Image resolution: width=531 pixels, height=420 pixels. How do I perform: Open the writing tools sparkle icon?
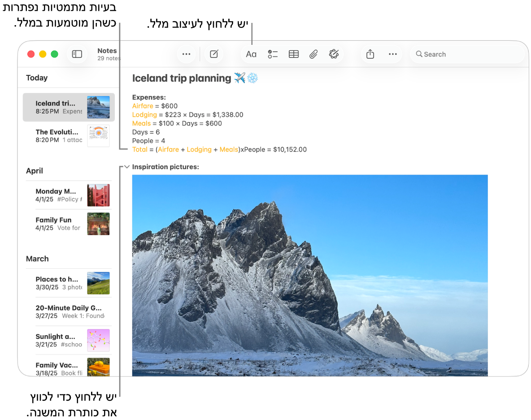(334, 54)
